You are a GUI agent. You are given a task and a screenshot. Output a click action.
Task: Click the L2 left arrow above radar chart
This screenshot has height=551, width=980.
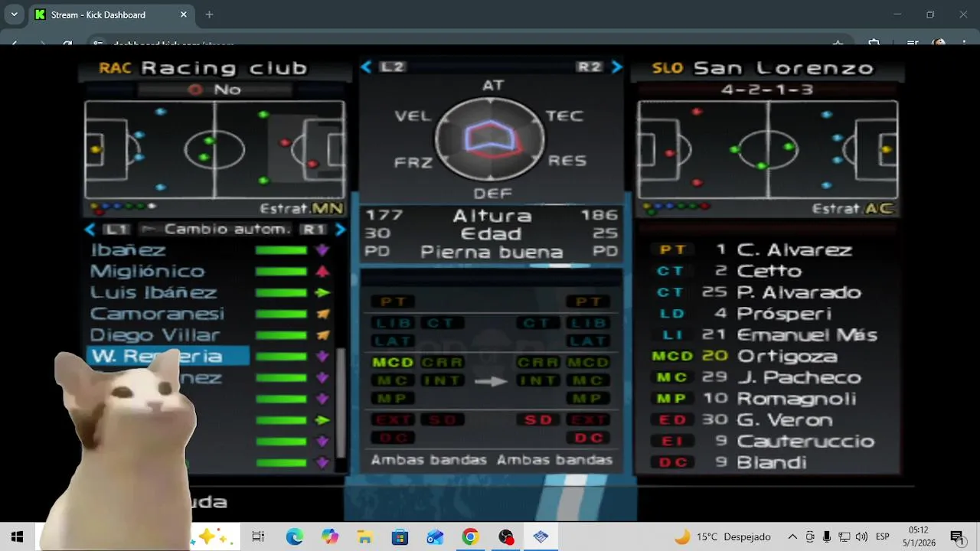(366, 67)
